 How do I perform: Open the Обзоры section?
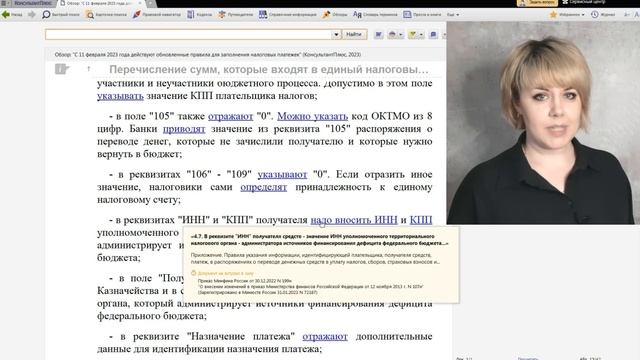click(335, 14)
